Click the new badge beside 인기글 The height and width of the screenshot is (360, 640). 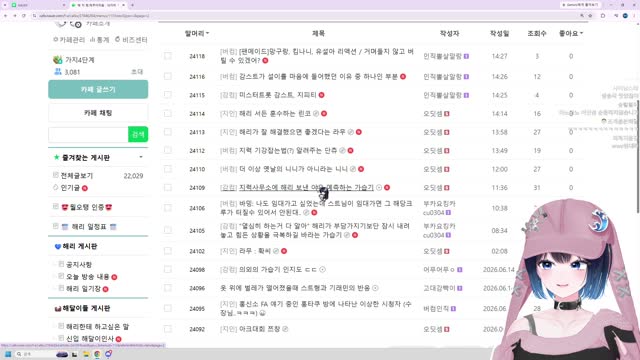pyautogui.click(x=85, y=188)
